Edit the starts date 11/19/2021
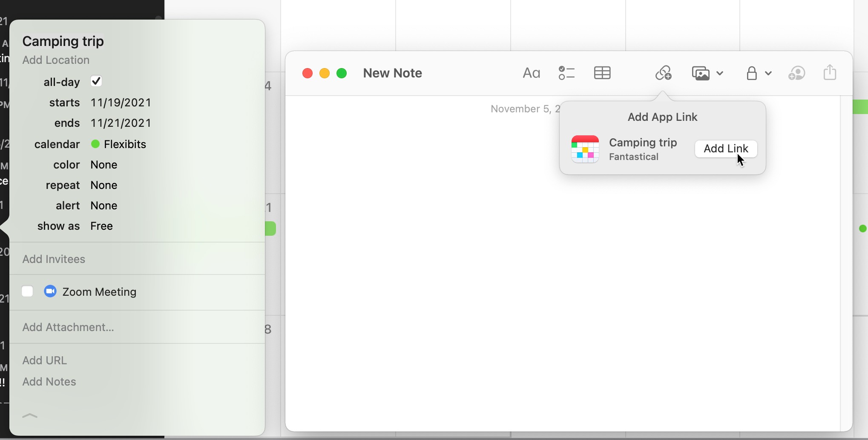Screen dimensions: 868x440 tap(121, 103)
